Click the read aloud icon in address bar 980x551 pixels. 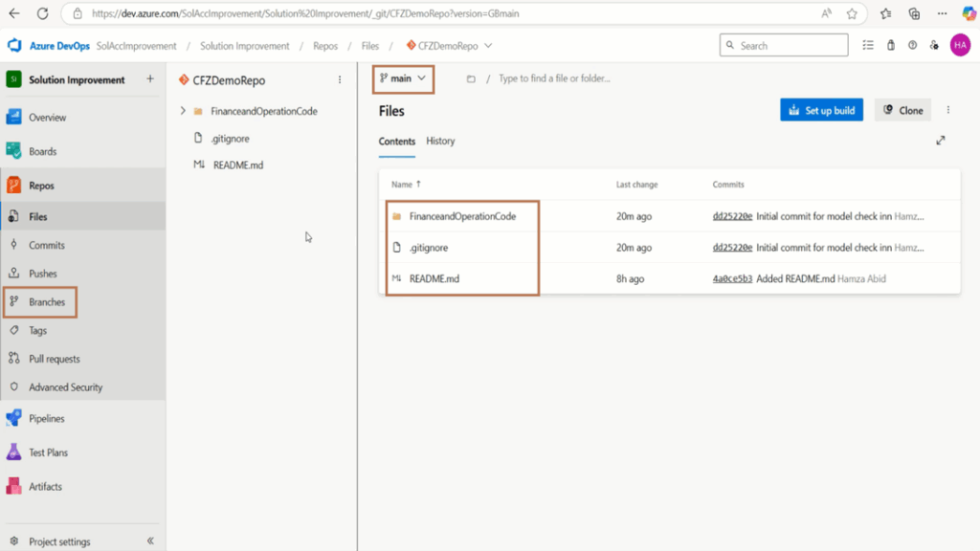pos(826,13)
